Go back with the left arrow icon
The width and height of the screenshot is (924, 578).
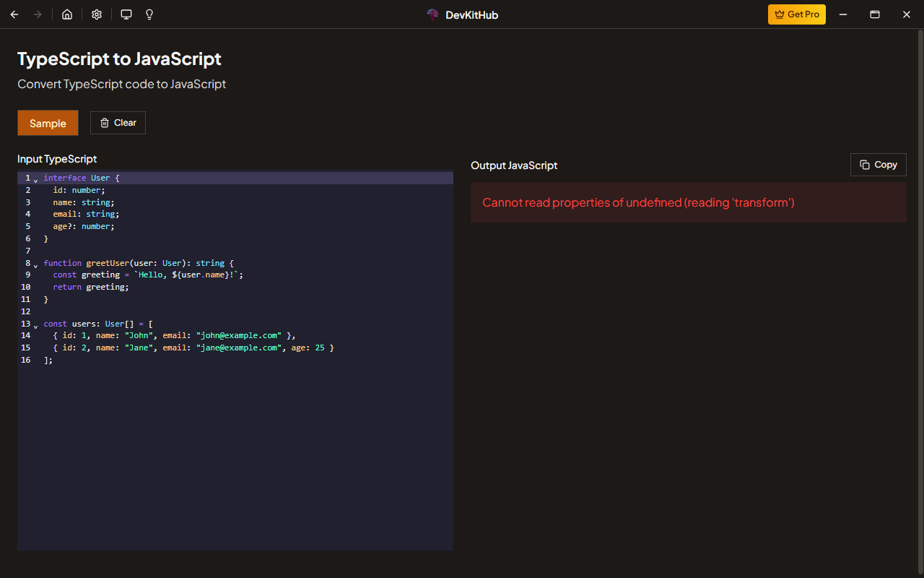[14, 14]
